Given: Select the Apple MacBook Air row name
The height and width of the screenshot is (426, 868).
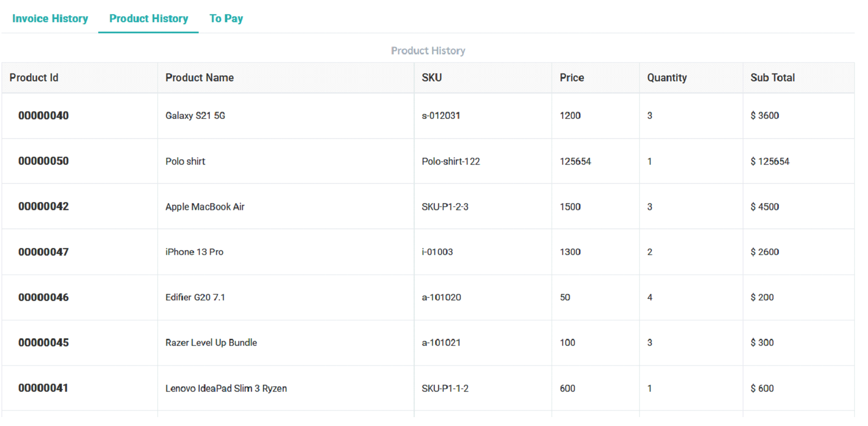Looking at the screenshot, I should click(x=204, y=206).
